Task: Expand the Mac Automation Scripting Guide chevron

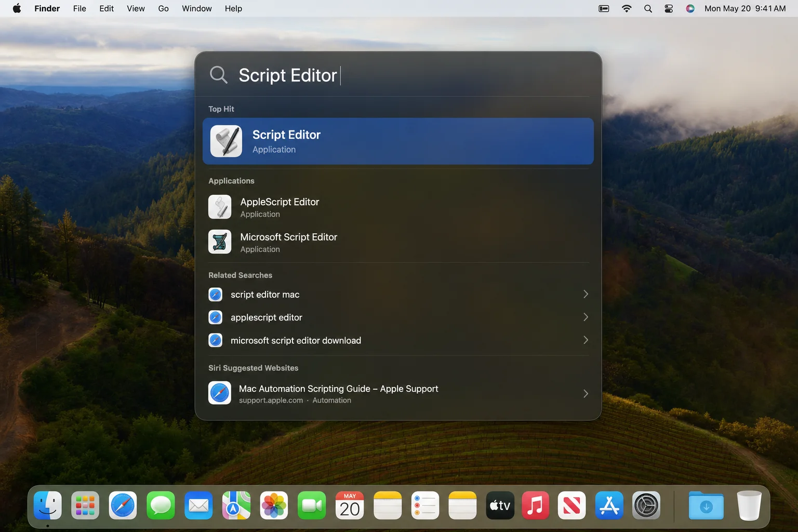Action: (x=586, y=393)
